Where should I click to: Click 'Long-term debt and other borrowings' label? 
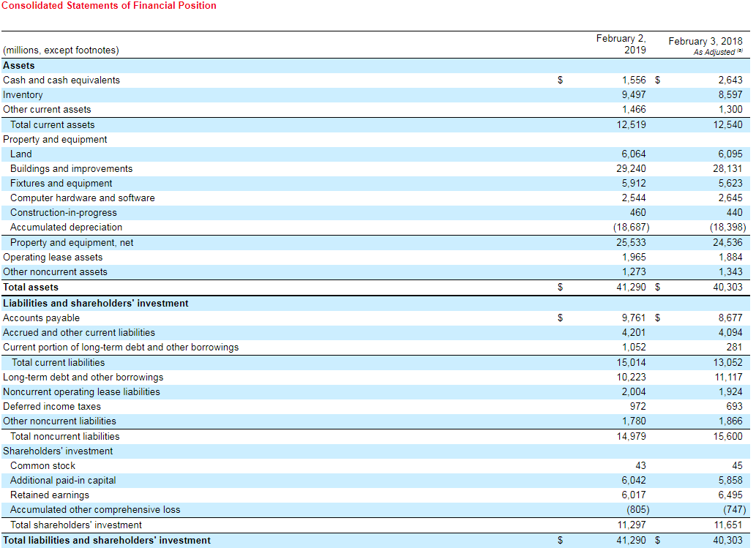click(x=83, y=378)
